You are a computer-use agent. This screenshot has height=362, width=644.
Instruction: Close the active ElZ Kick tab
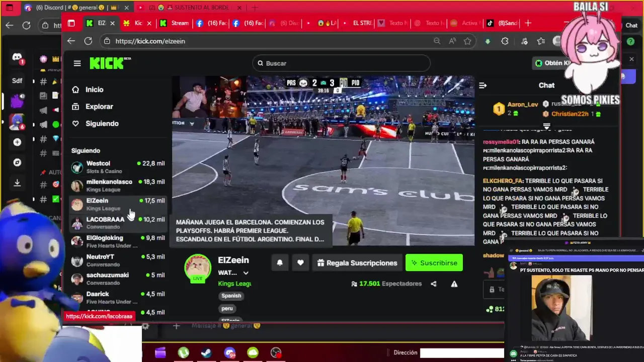113,23
